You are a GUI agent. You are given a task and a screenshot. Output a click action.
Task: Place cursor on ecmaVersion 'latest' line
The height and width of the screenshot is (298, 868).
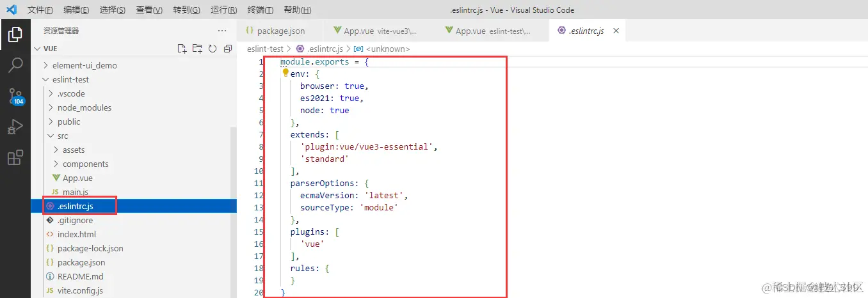coord(354,195)
